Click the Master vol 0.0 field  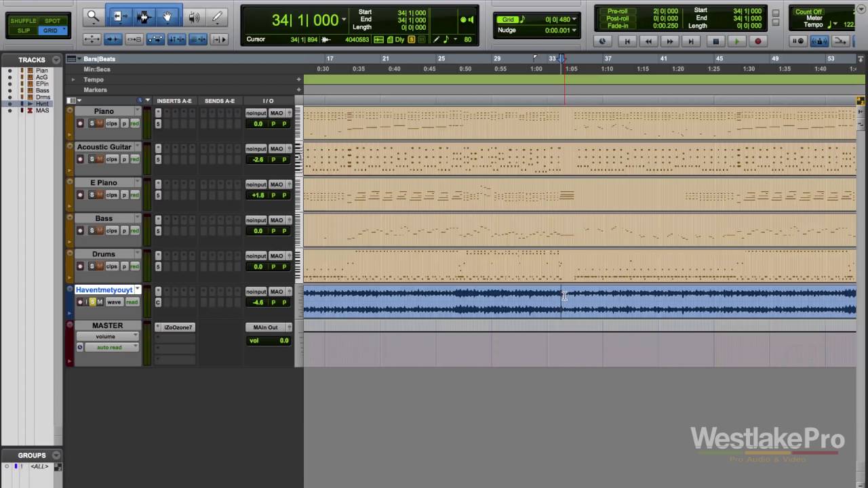268,340
